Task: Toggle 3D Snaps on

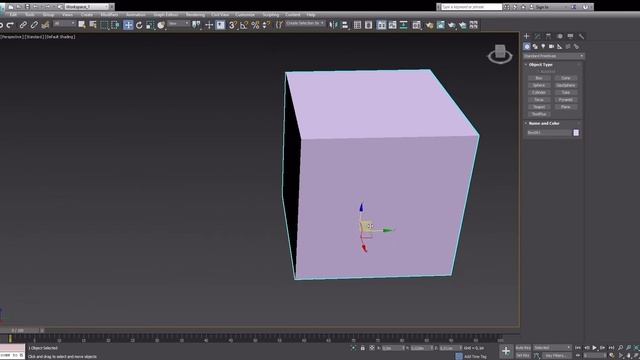Action: 233,25
